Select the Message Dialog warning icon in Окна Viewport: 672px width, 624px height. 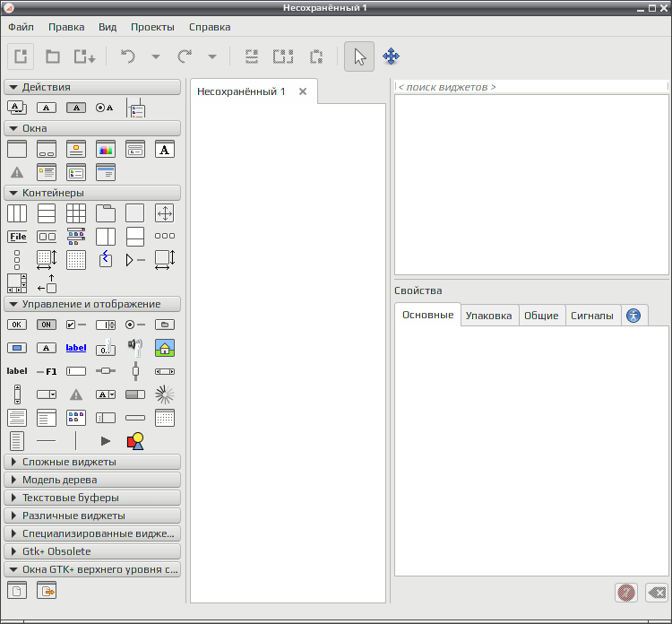click(x=17, y=172)
